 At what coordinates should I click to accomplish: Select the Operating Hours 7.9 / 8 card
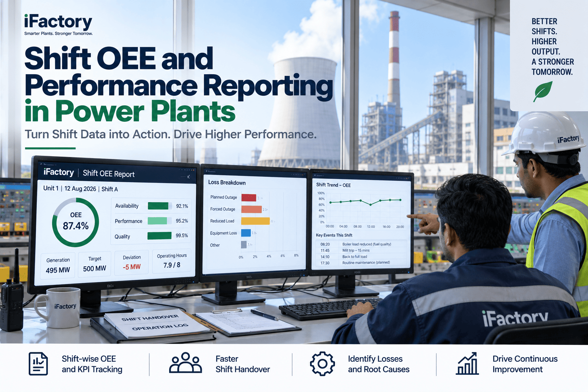click(171, 261)
